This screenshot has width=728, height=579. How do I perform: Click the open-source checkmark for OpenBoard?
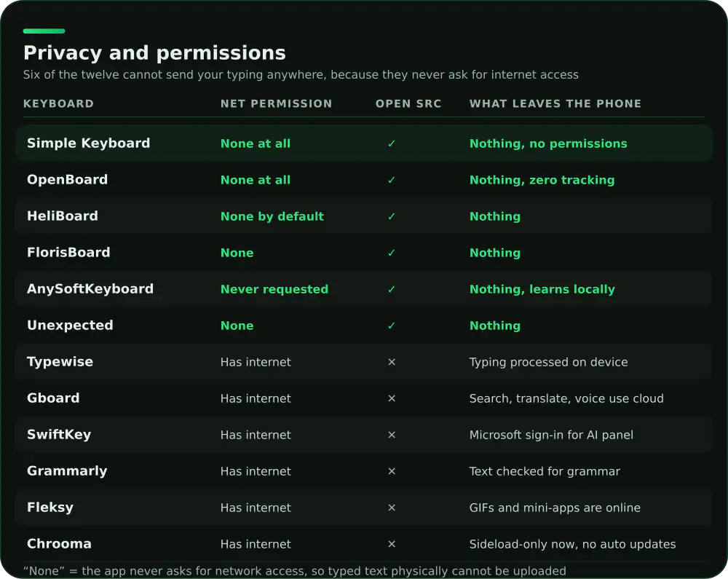392,180
